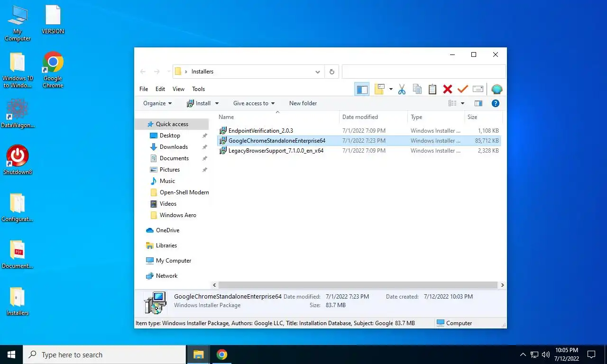Select OneDrive in navigation pane
Screen dimensions: 607x364
pos(167,230)
